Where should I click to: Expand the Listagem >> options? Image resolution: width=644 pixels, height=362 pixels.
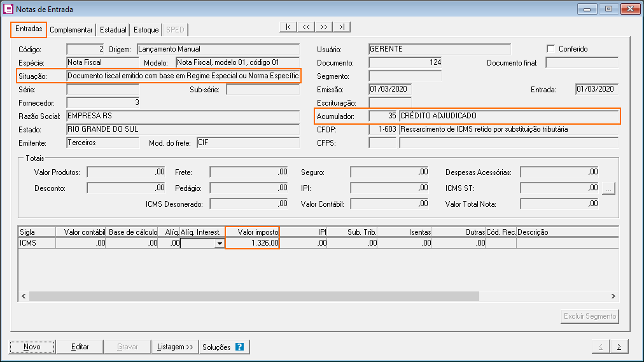[x=175, y=347]
